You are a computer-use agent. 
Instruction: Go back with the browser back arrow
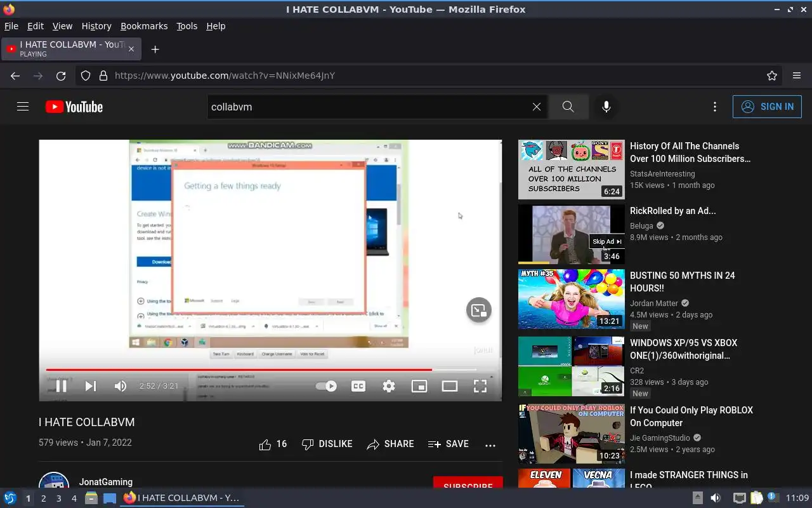tap(15, 76)
